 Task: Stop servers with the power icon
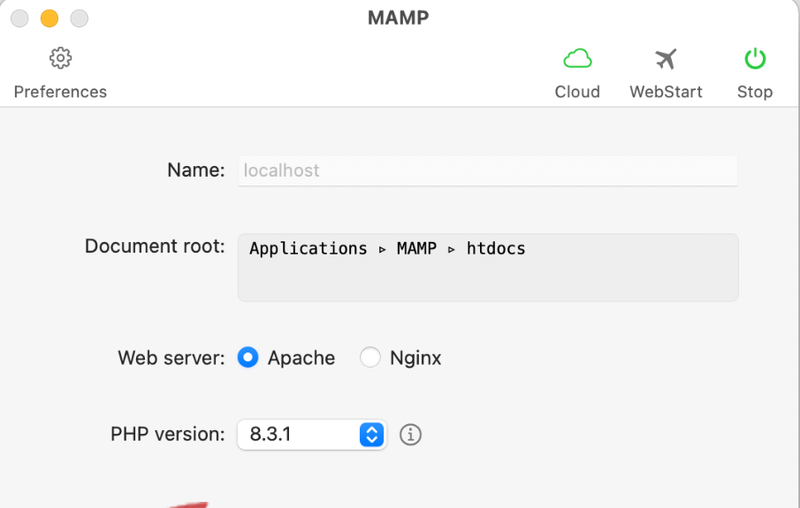pos(755,59)
